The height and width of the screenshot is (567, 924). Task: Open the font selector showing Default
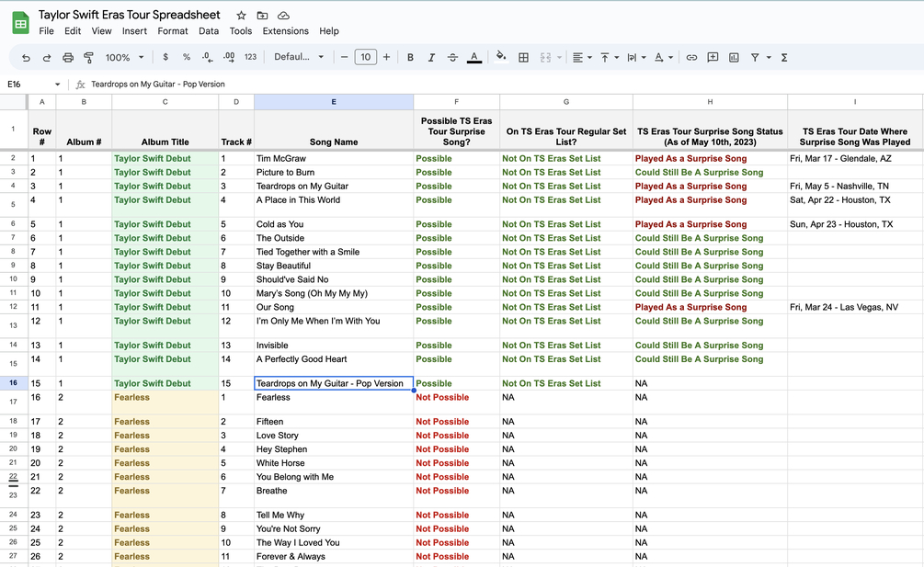291,57
